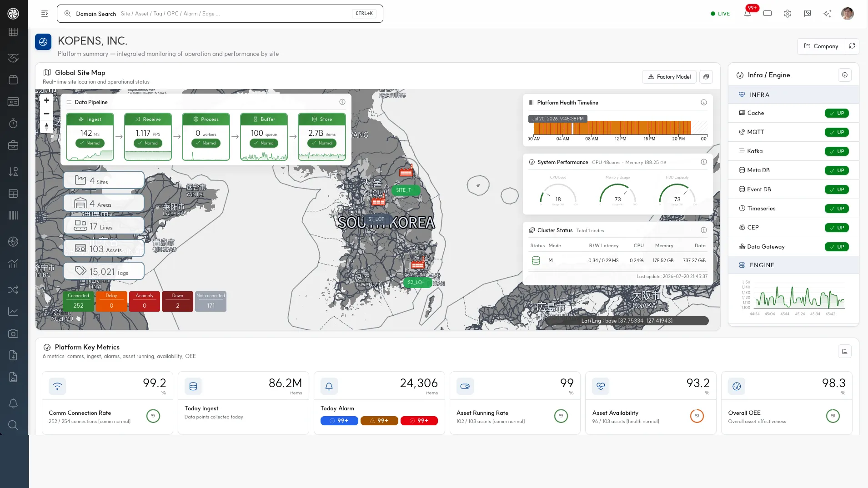This screenshot has height=488, width=868.
Task: Click the search magnifier in left sidebar
Action: [13, 425]
